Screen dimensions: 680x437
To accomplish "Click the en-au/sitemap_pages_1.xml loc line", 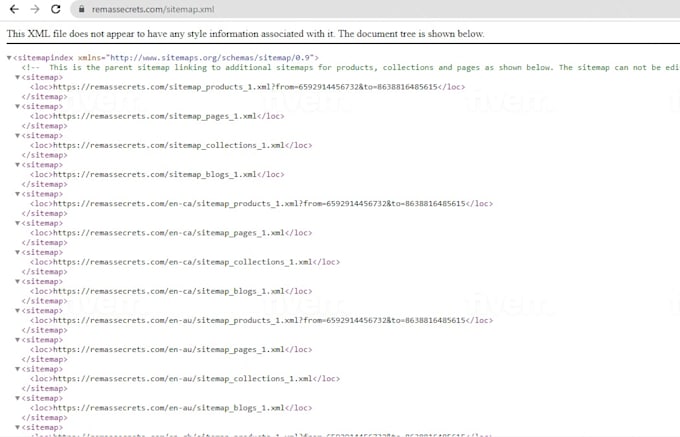I will point(171,349).
